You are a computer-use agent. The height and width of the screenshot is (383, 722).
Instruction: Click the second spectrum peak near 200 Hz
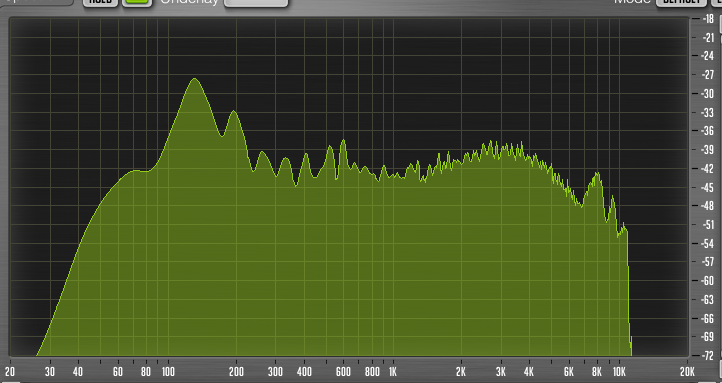234,112
